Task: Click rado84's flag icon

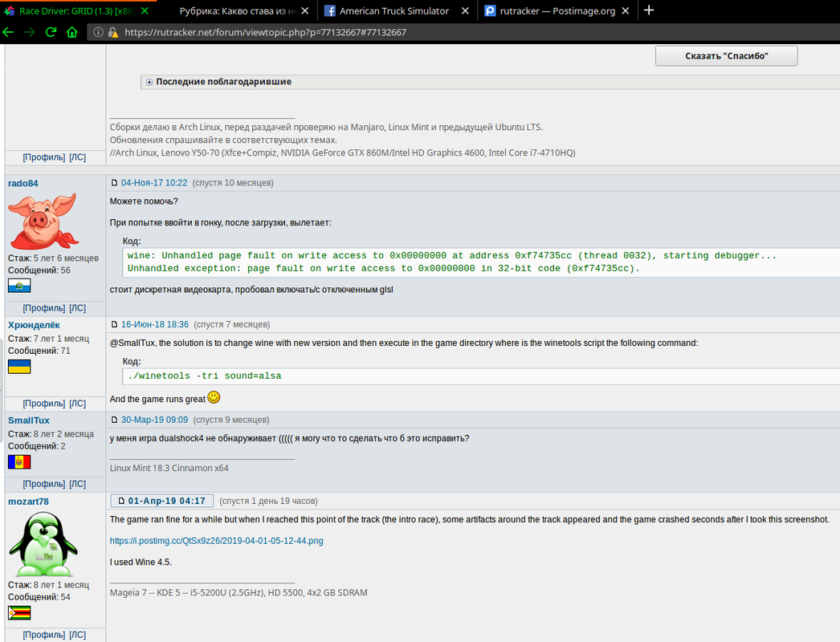Action: tap(19, 286)
